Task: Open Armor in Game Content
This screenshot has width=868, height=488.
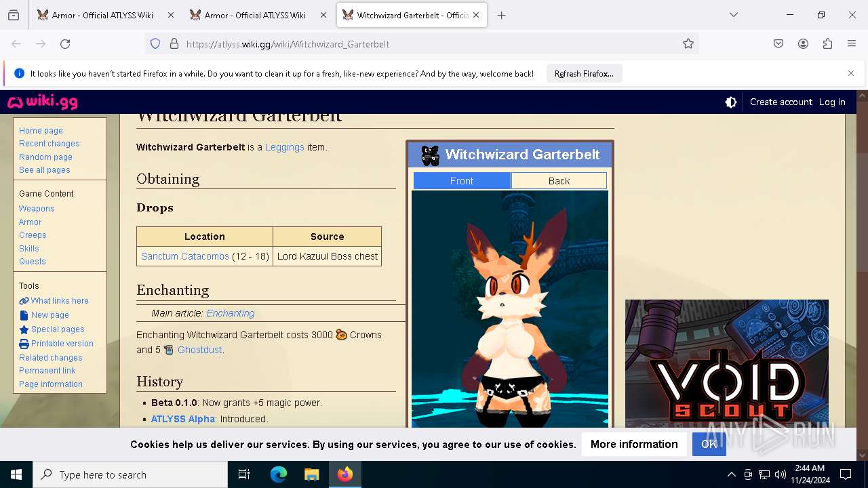Action: [30, 222]
